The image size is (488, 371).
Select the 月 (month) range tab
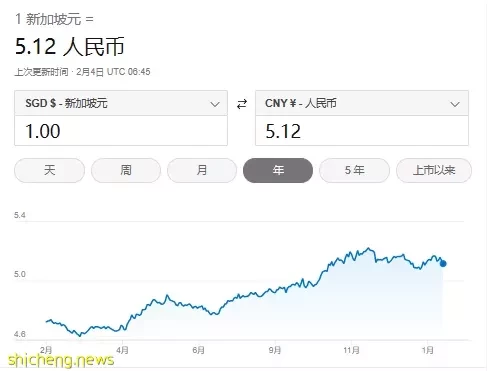coord(202,170)
